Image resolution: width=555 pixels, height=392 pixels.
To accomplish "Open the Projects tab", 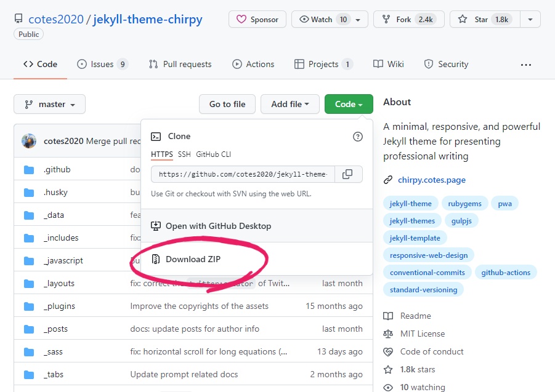I will pos(323,64).
